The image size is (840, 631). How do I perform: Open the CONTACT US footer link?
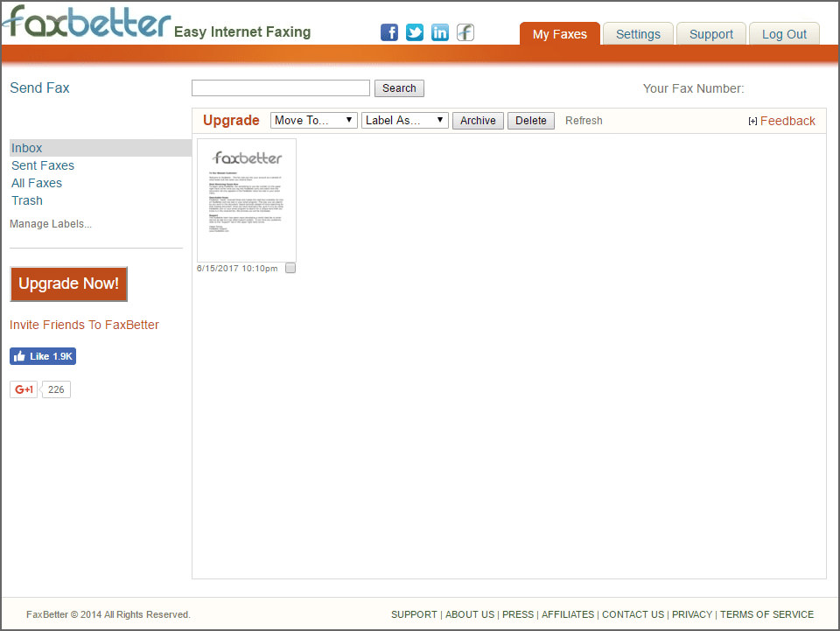pos(633,614)
